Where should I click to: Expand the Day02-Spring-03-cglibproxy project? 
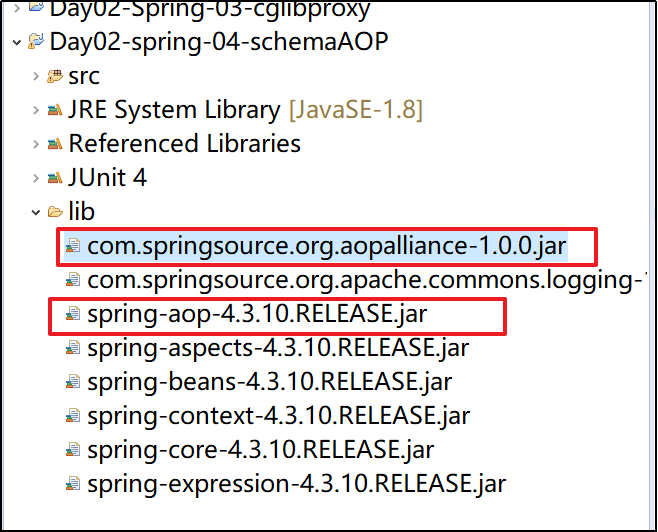coord(17,8)
